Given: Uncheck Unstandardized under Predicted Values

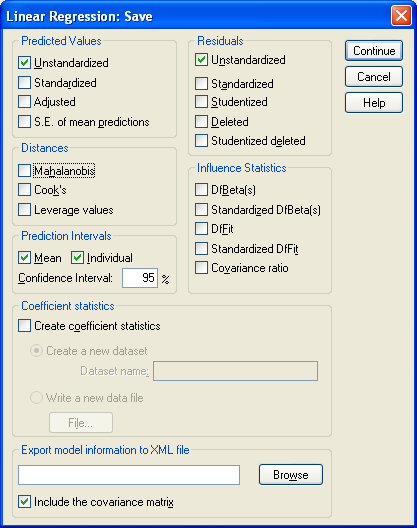Looking at the screenshot, I should point(25,63).
